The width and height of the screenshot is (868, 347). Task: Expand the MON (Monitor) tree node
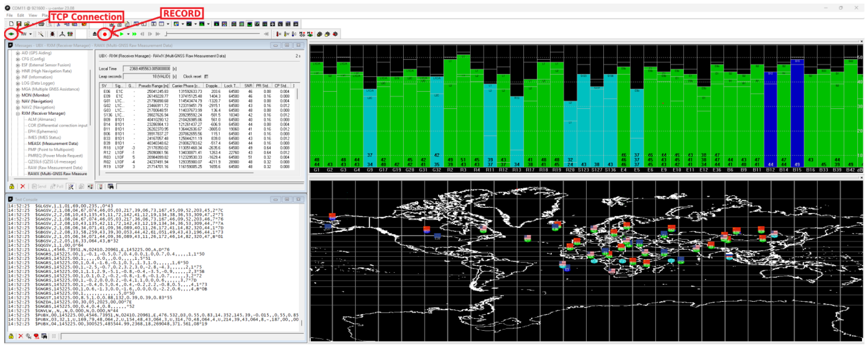[18, 95]
